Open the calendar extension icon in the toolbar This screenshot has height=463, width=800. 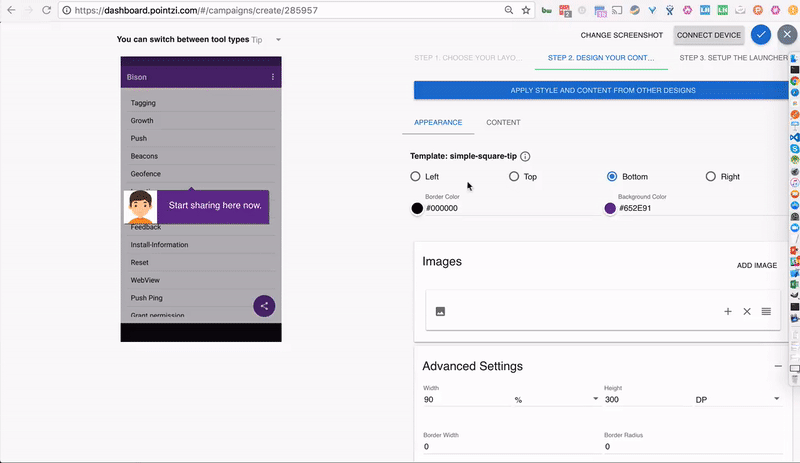tap(600, 11)
